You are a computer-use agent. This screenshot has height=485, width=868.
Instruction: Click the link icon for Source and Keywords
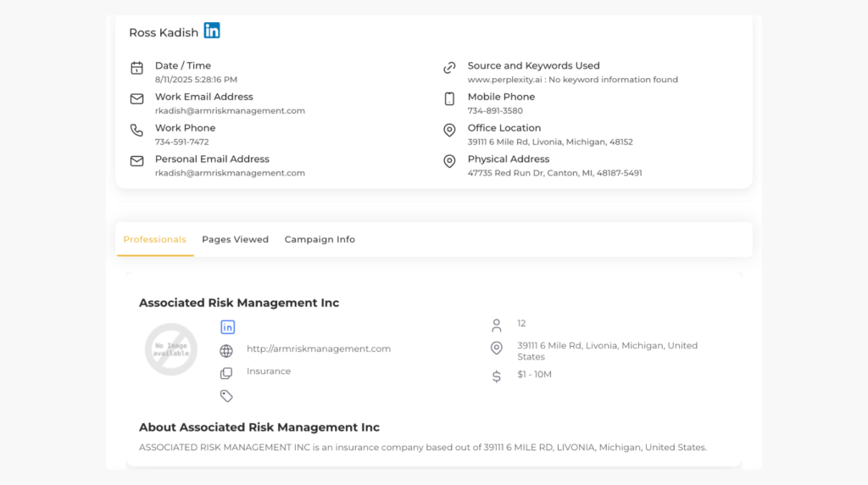tap(449, 68)
